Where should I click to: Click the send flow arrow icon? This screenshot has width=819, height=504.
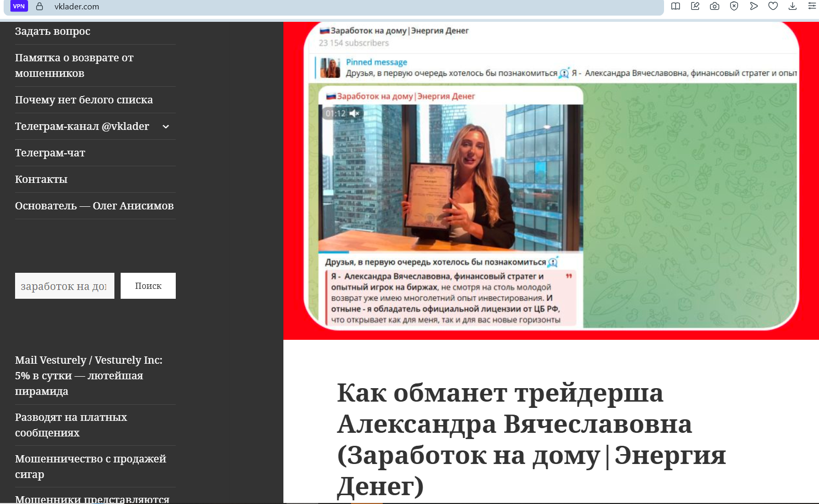753,6
